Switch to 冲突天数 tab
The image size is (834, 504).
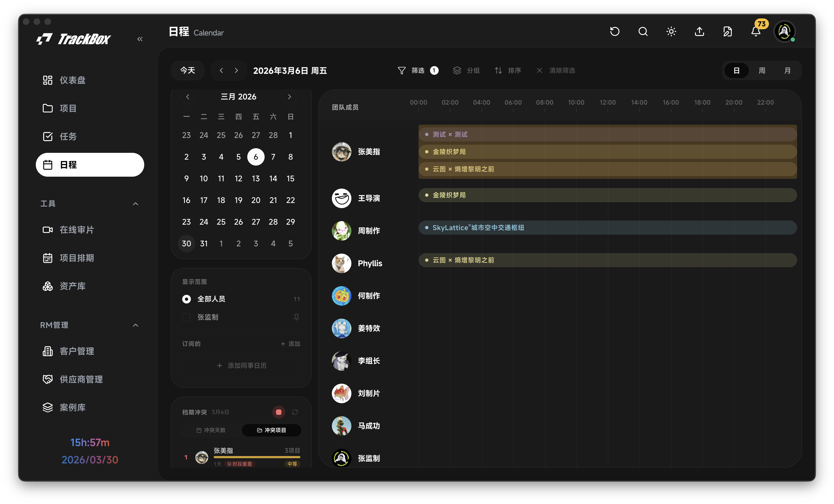click(211, 430)
